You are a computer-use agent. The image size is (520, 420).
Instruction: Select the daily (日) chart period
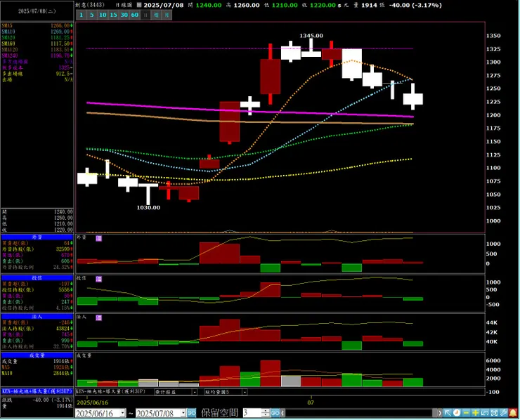(145, 15)
